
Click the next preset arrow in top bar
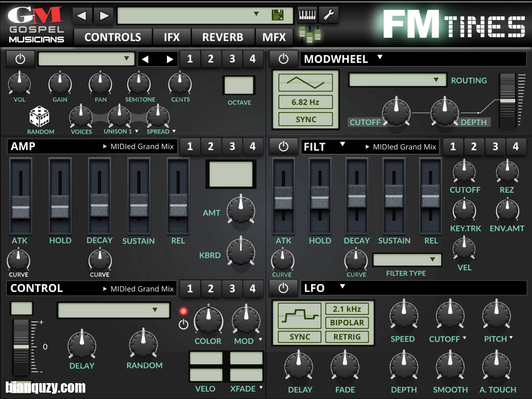(104, 15)
